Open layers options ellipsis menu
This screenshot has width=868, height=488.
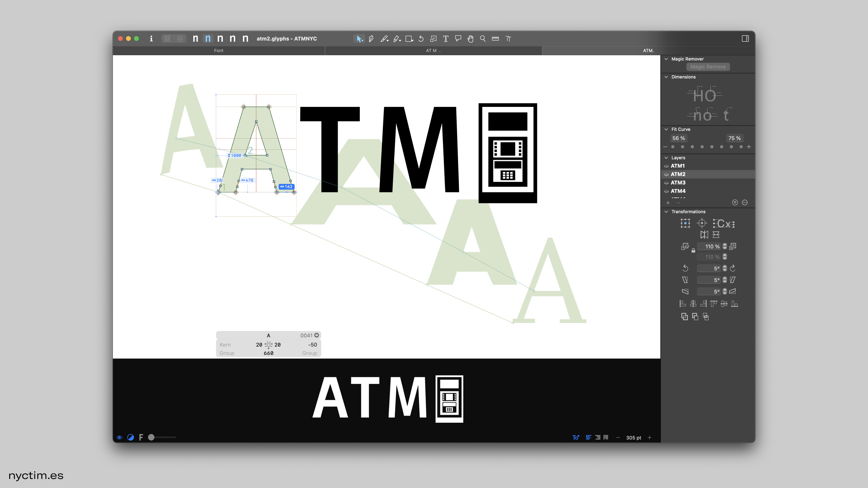[x=745, y=202]
